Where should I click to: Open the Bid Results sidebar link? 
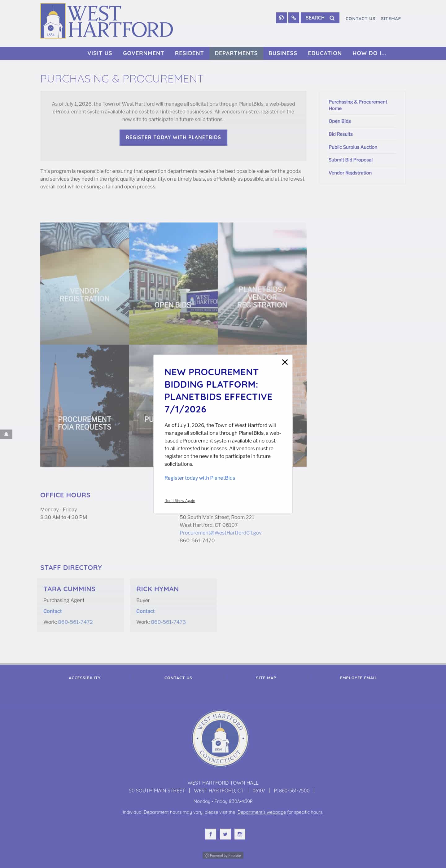coord(341,134)
